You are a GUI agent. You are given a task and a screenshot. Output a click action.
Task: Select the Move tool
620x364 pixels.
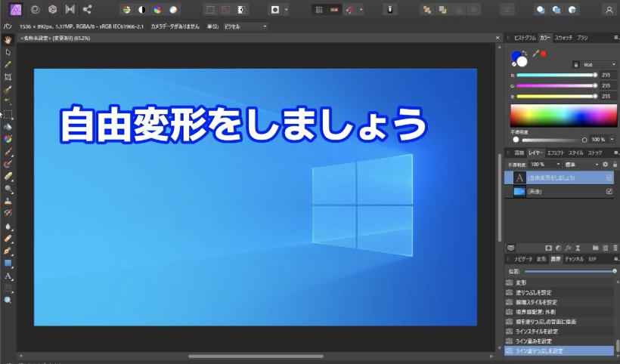(x=8, y=52)
